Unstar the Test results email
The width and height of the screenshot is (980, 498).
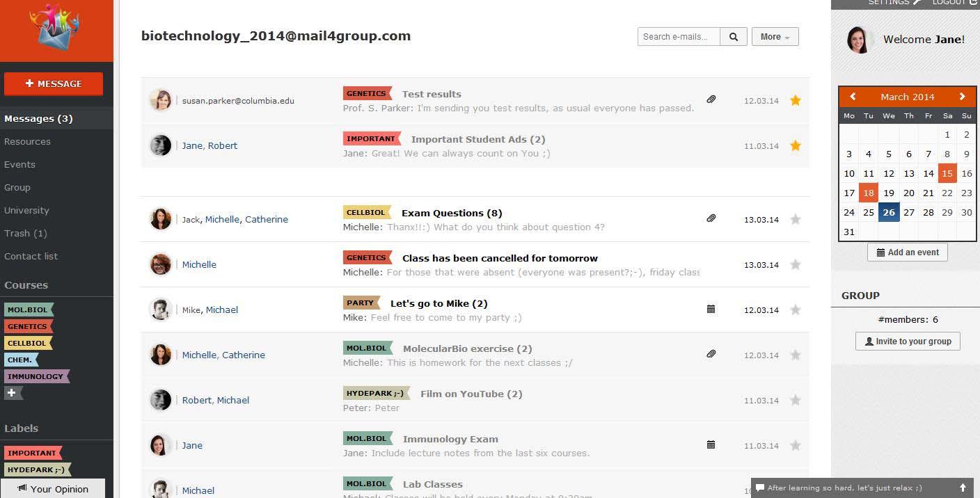point(796,100)
